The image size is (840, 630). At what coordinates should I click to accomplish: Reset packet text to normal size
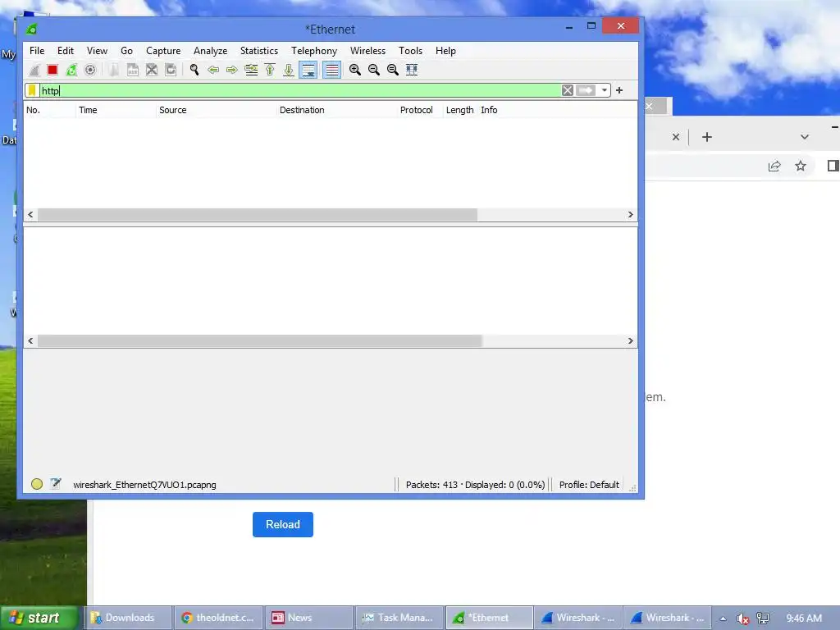click(x=393, y=70)
